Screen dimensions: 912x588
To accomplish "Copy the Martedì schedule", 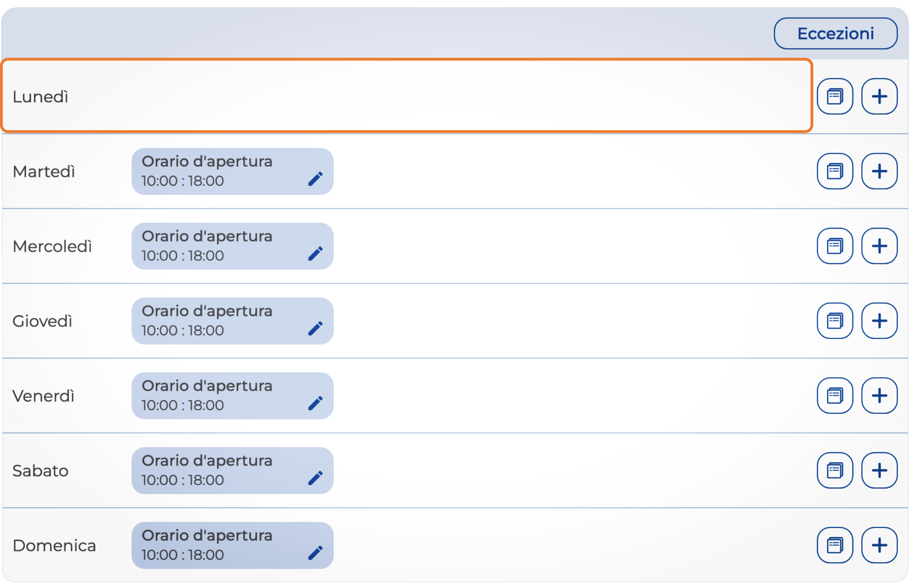I will 835,171.
